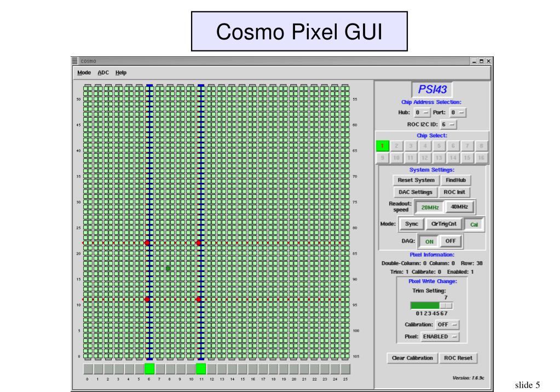Switch mode to Sync
Screen dimensions: 560x392
tap(412, 224)
